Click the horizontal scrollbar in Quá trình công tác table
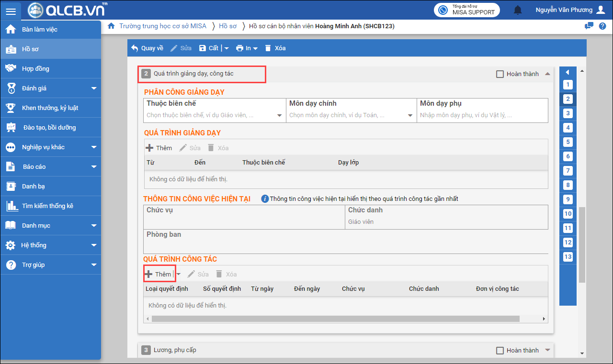613x364 pixels. pos(335,319)
